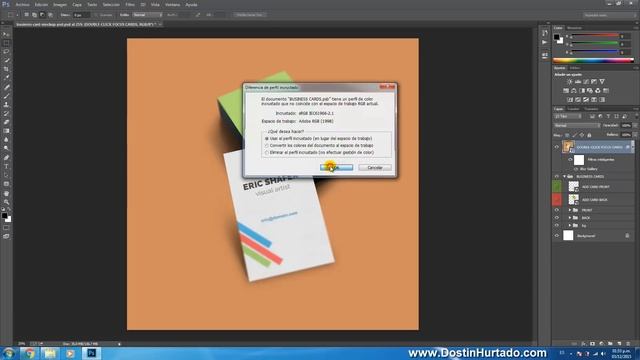Add a Curves adjustment
The image size is (640, 360).
pos(586,82)
